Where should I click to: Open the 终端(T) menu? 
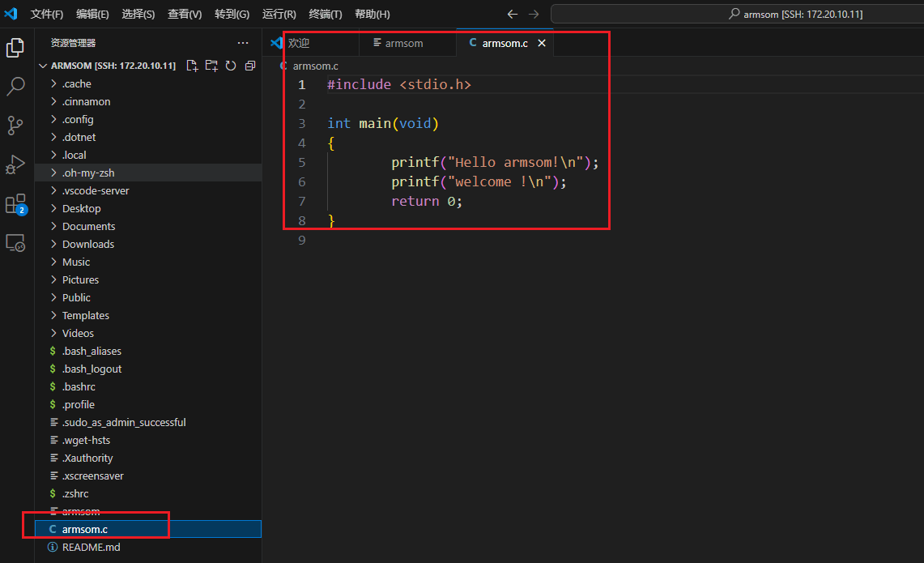click(x=326, y=15)
